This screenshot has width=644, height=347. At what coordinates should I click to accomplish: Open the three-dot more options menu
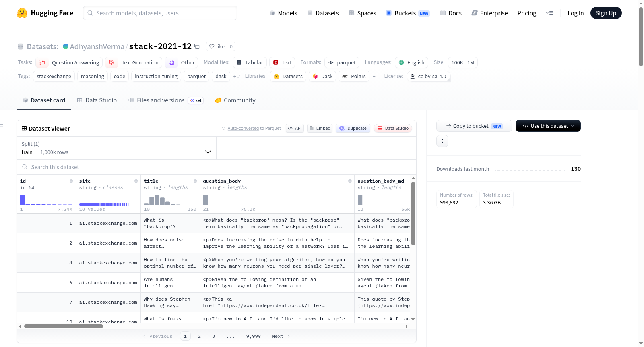pos(442,141)
